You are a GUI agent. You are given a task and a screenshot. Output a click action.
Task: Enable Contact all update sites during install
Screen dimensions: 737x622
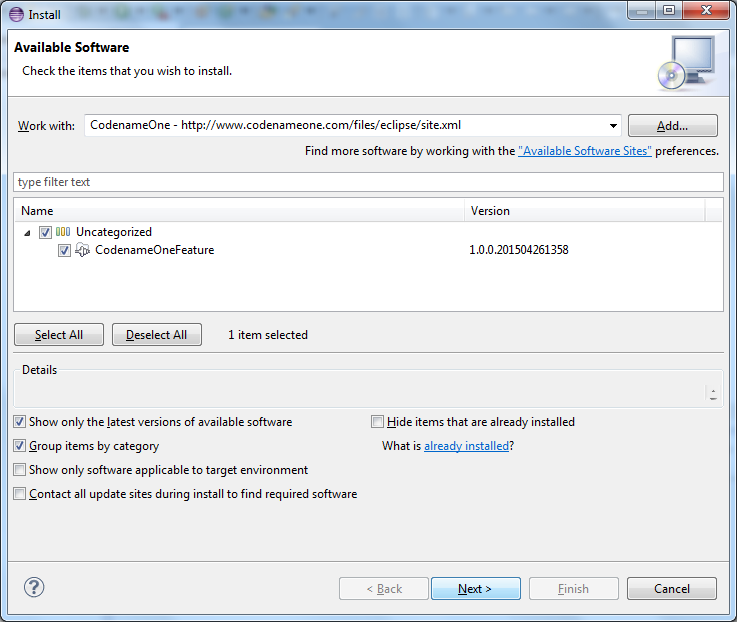[19, 494]
